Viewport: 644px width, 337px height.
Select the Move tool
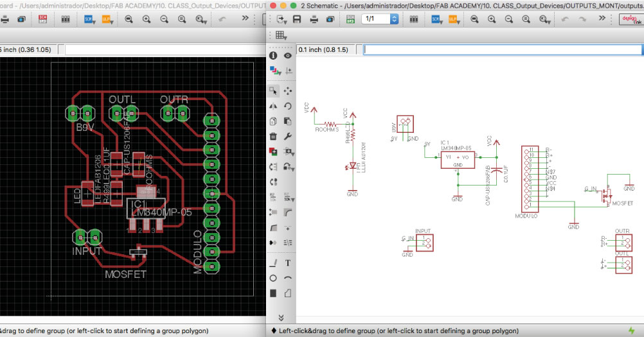coord(288,91)
